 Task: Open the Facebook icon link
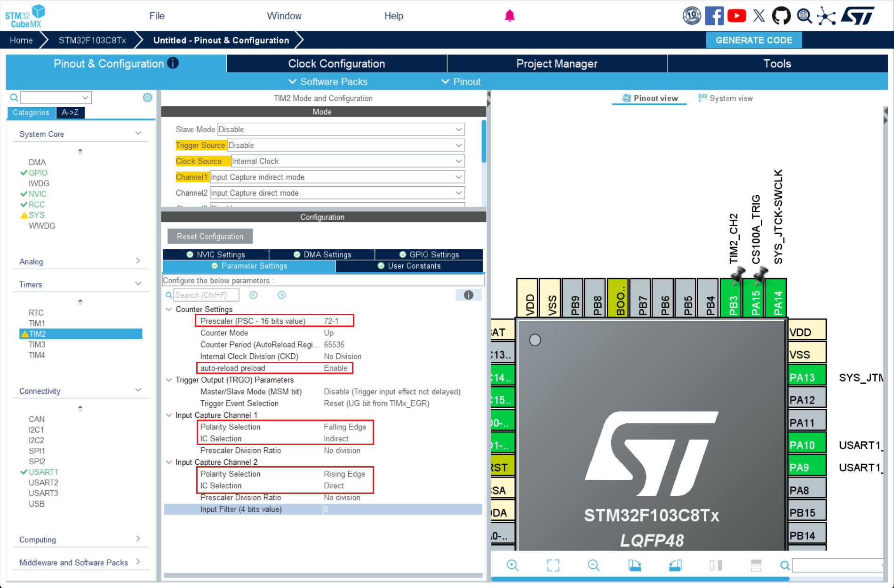714,16
